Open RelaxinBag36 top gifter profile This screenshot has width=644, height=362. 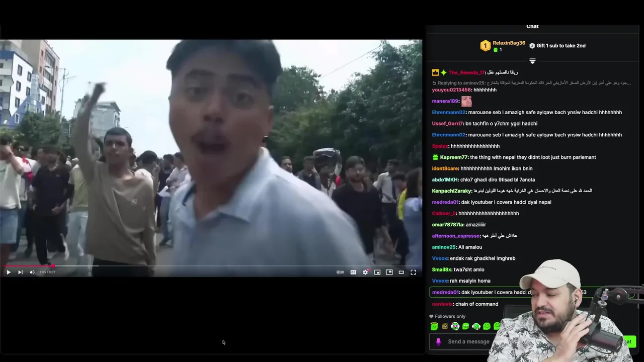tap(509, 43)
